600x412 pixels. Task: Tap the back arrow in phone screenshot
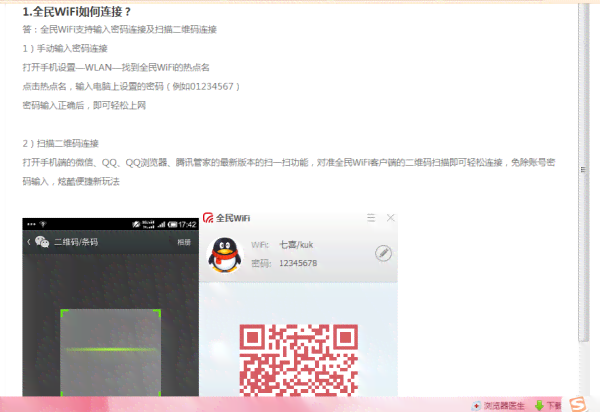[29, 242]
